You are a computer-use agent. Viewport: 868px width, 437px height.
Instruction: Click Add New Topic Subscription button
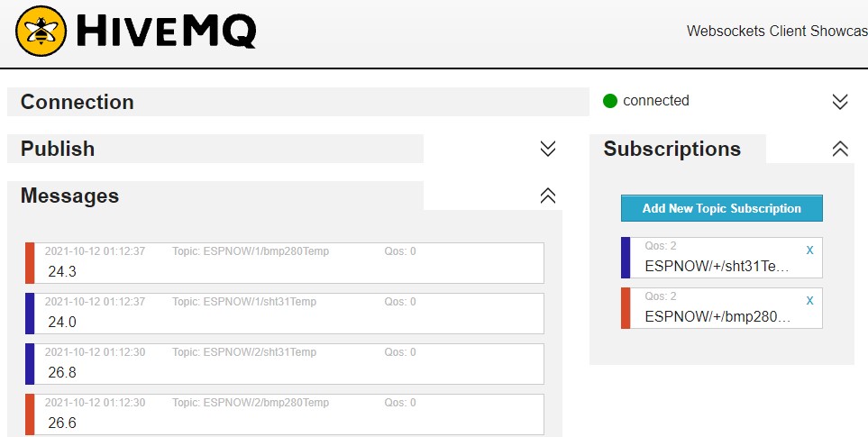click(x=721, y=208)
